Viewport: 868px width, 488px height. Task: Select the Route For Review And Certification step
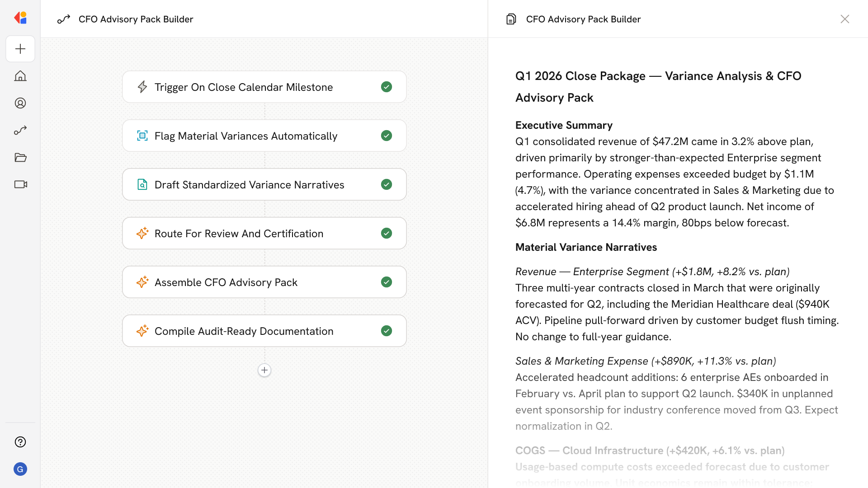coord(239,233)
